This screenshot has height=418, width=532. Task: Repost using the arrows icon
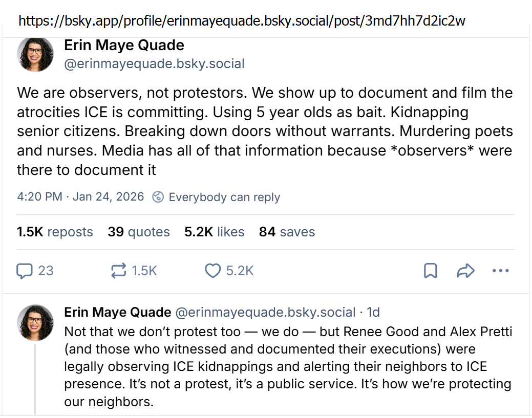(119, 271)
